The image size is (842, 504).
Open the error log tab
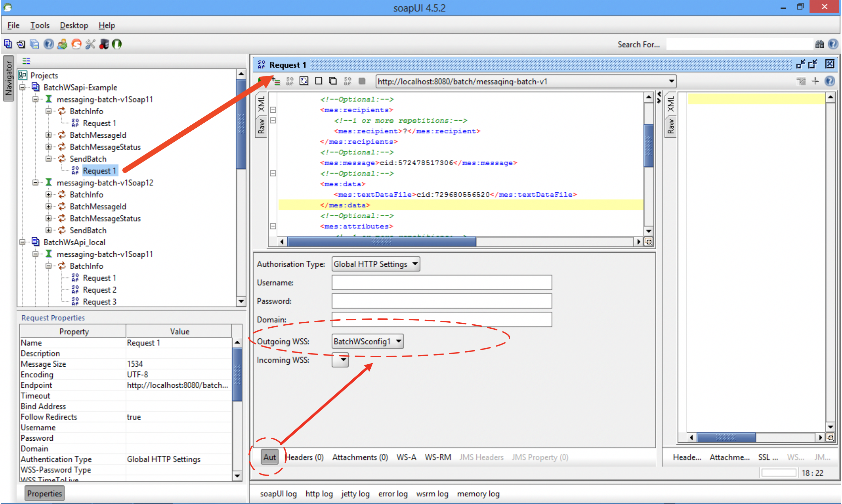click(393, 494)
